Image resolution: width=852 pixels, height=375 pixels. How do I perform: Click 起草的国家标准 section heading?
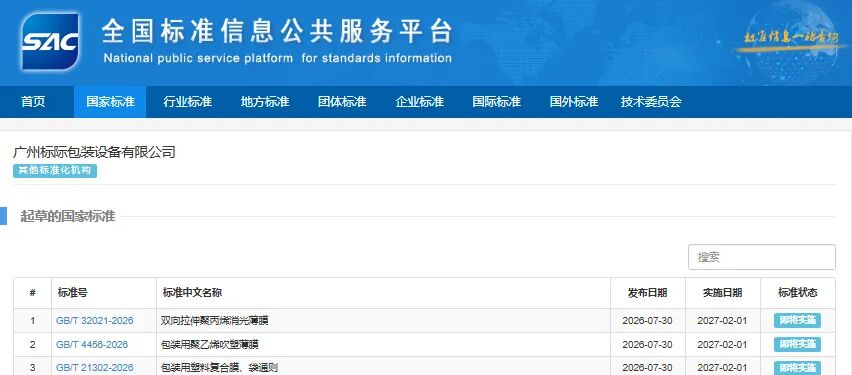[68, 216]
